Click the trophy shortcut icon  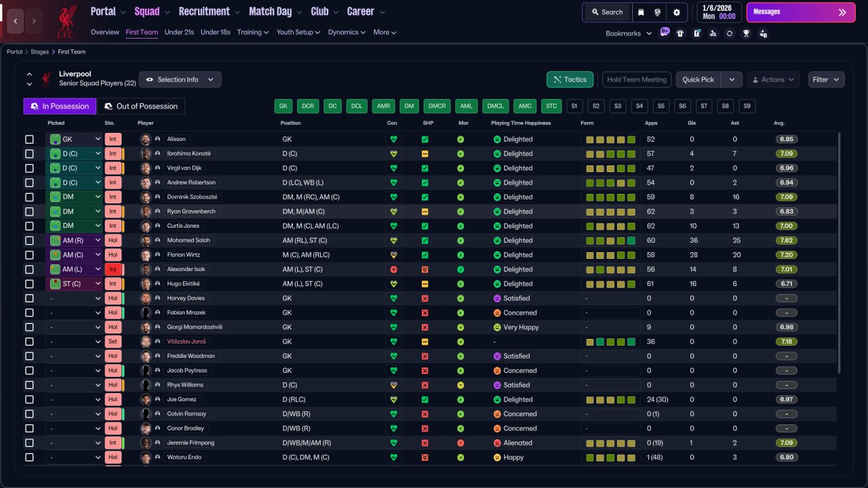click(x=746, y=33)
